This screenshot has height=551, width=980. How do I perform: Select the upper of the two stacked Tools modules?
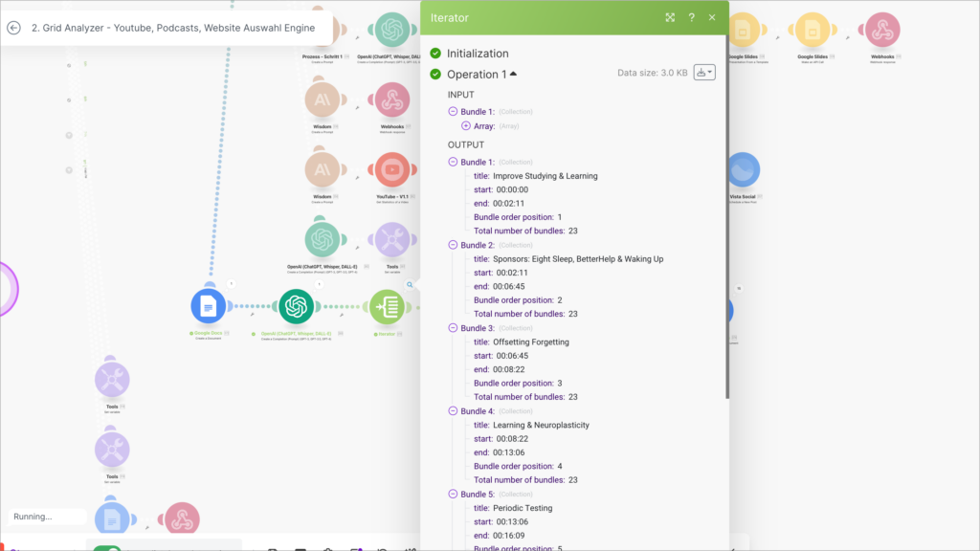click(x=112, y=379)
